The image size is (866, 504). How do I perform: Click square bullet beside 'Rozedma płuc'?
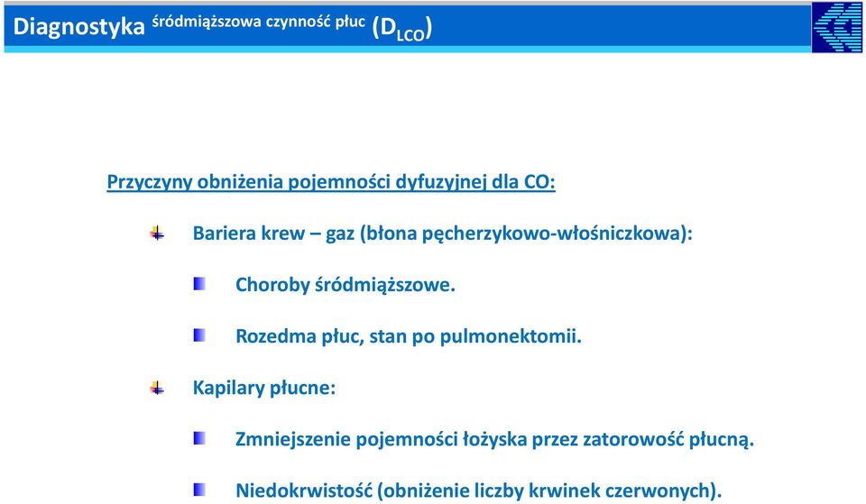coord(199,335)
